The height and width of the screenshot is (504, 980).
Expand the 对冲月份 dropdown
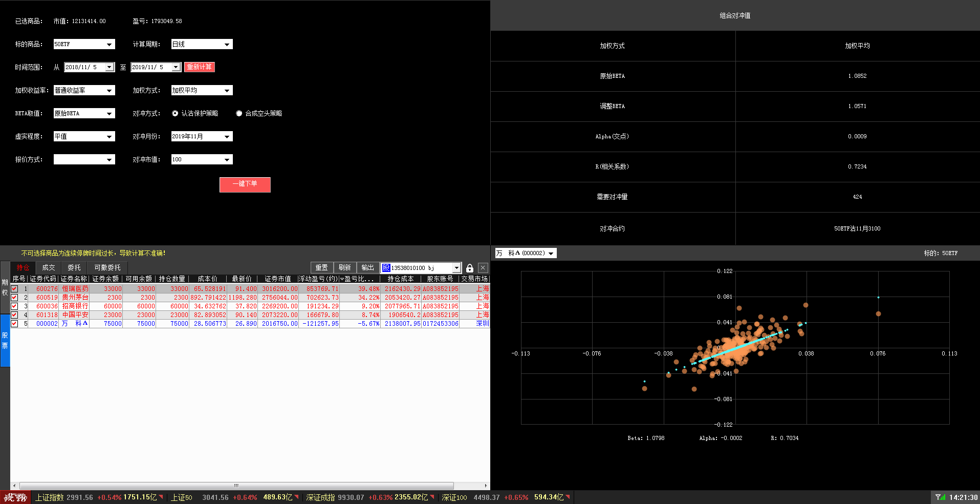[227, 137]
